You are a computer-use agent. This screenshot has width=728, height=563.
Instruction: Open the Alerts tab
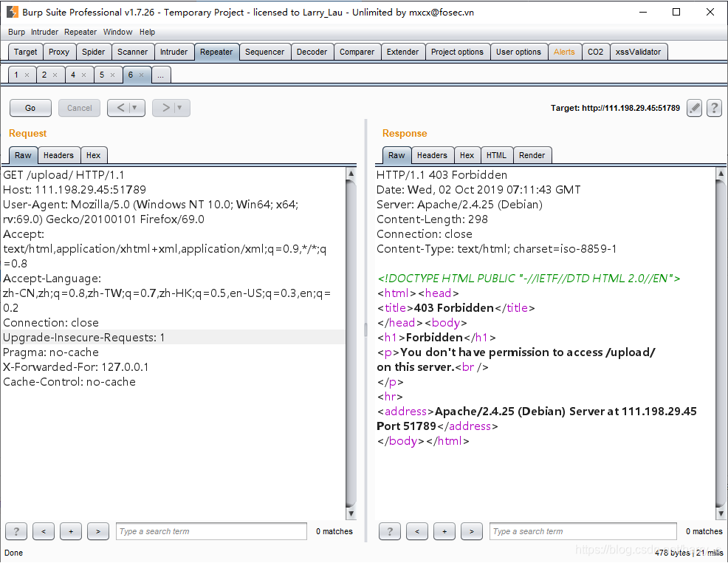[x=564, y=52]
